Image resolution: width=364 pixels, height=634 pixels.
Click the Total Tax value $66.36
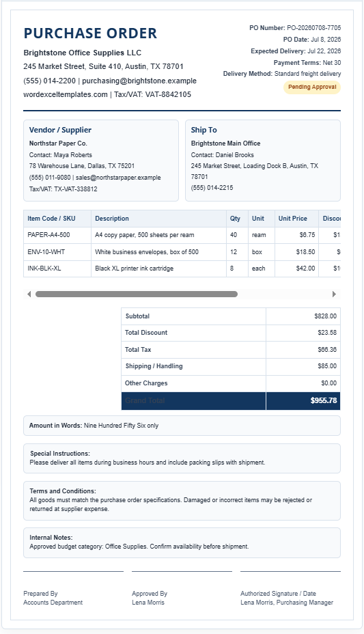(x=327, y=350)
